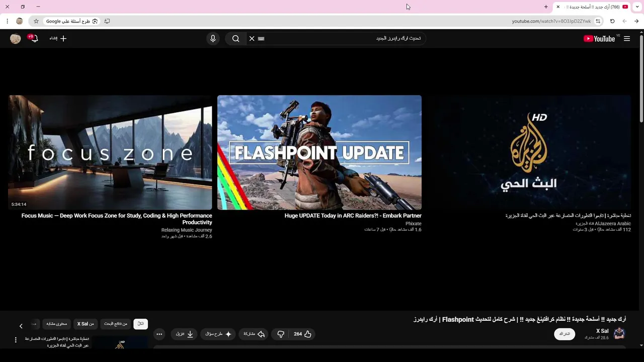644x362 pixels.
Task: Open more actions (three dots) for video
Action: coord(159,334)
